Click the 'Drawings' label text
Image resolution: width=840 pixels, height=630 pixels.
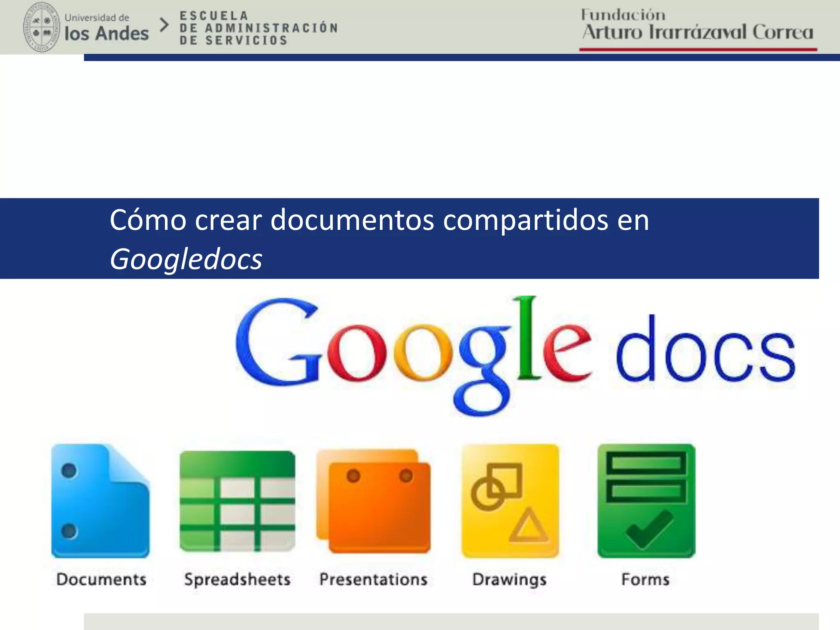tap(509, 580)
